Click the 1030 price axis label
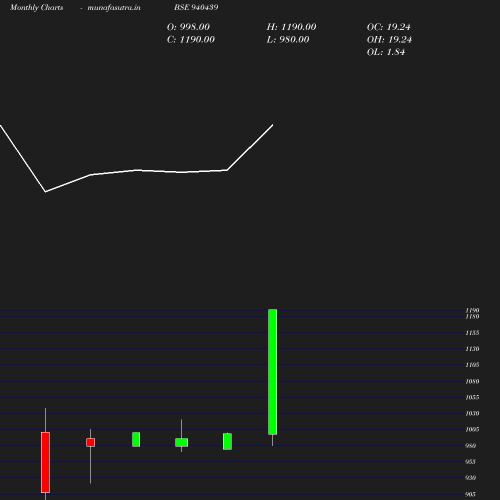This screenshot has width=500, height=500. click(472, 413)
